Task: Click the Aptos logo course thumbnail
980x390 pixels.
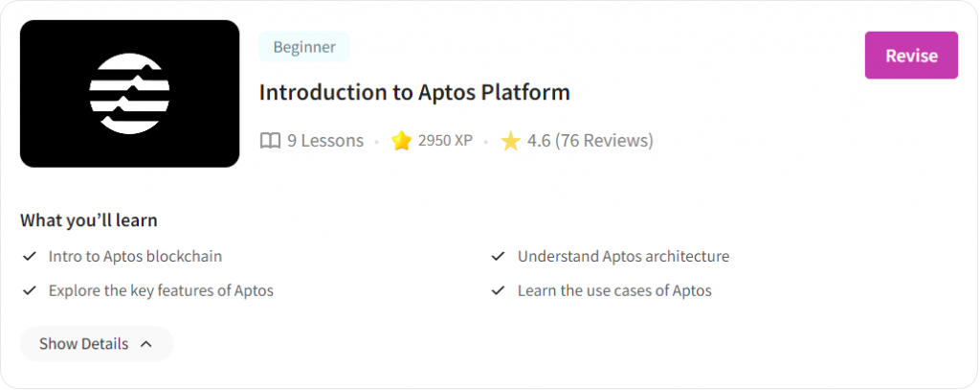Action: [x=129, y=93]
